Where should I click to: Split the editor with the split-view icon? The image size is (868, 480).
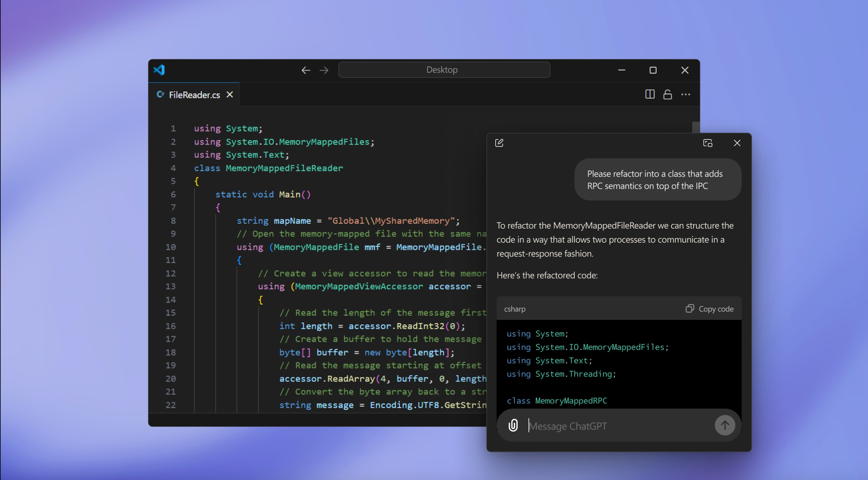point(650,94)
